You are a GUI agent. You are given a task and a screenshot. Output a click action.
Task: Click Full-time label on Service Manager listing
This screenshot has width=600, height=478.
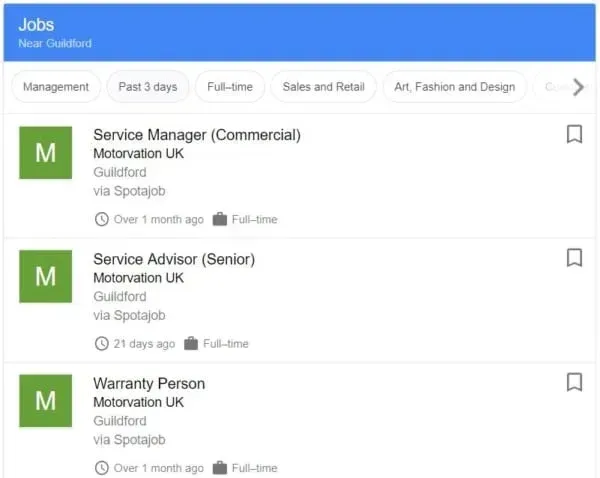point(254,220)
